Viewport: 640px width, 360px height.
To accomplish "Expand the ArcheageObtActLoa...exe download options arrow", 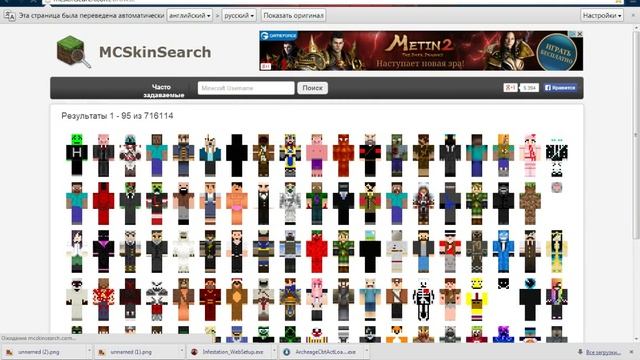I will (x=367, y=351).
